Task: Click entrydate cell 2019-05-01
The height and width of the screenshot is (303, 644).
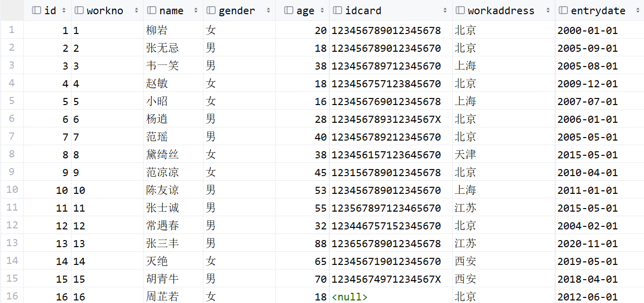Action: (x=588, y=261)
